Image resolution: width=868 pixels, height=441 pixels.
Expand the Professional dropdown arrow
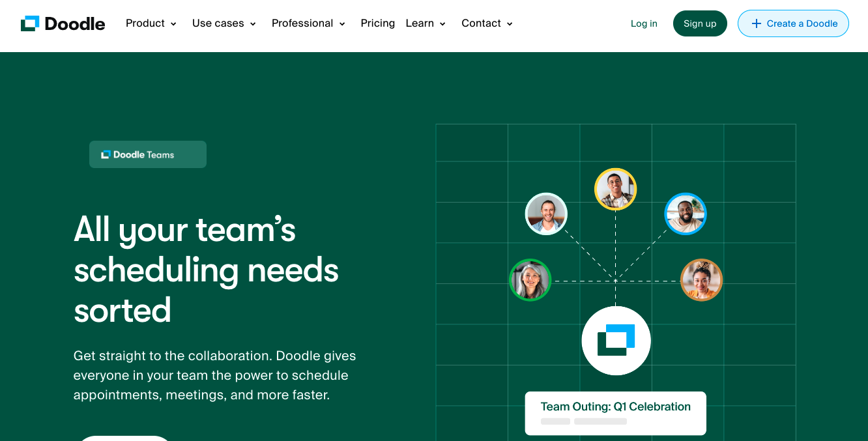pos(342,24)
